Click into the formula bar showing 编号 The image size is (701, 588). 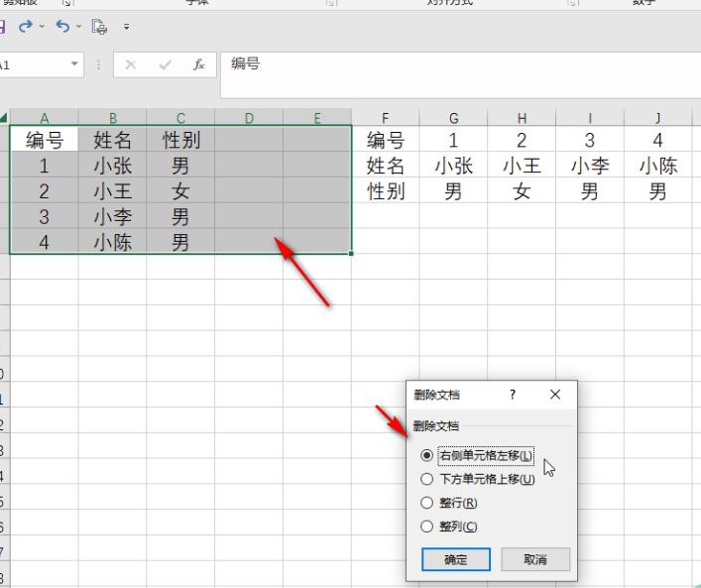click(x=460, y=74)
